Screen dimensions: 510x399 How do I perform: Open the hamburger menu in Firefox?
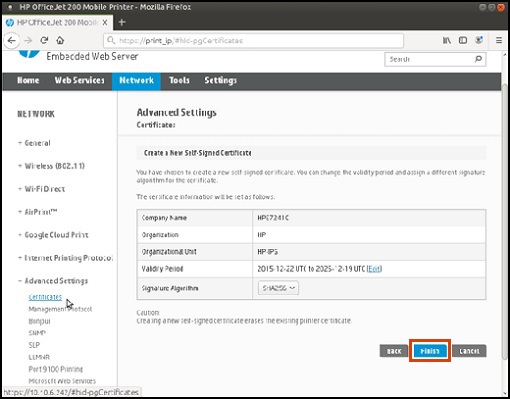click(499, 40)
